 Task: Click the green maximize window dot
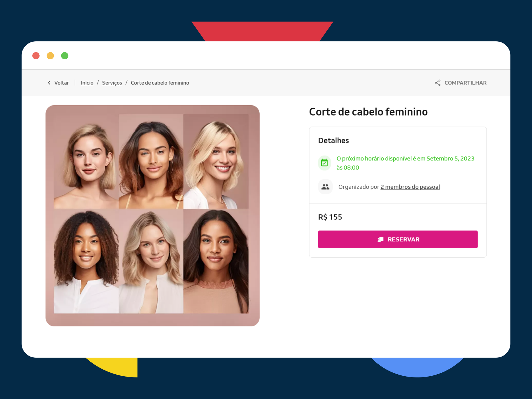(x=65, y=56)
